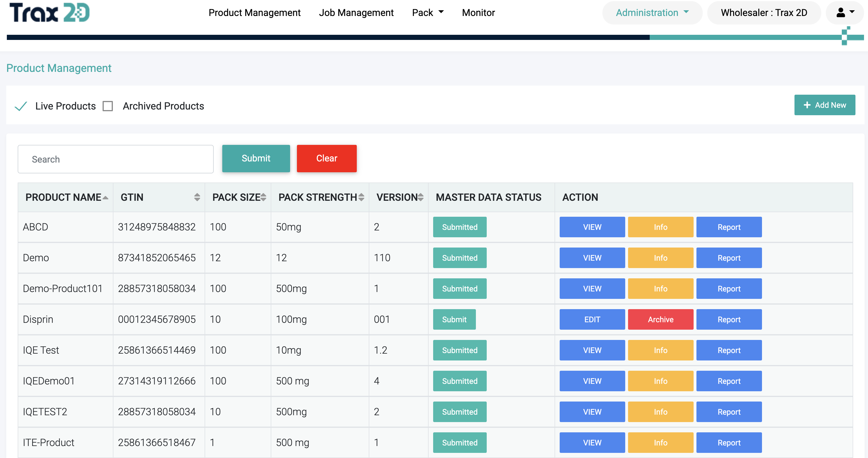The height and width of the screenshot is (458, 868).
Task: Select version 110 cell
Action: (399, 258)
